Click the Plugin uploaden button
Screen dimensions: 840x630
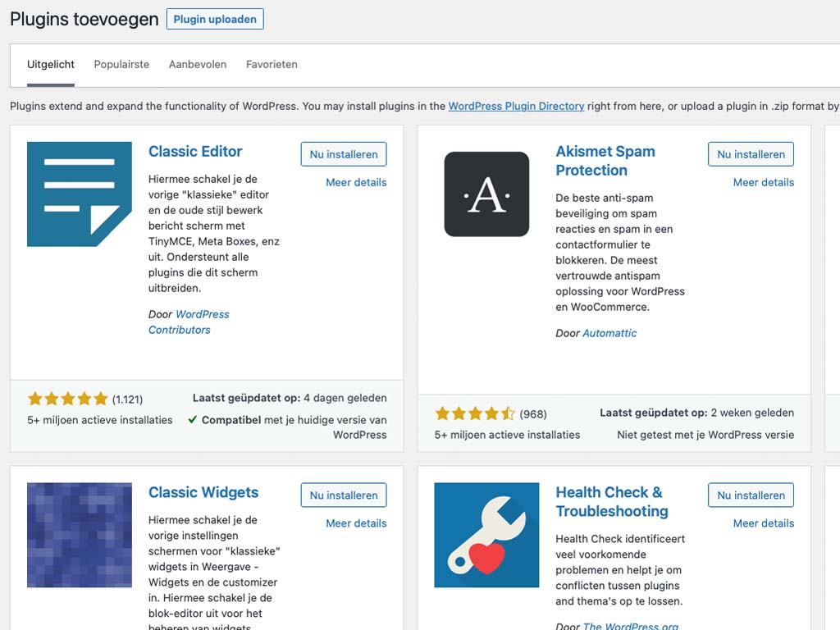tap(215, 19)
